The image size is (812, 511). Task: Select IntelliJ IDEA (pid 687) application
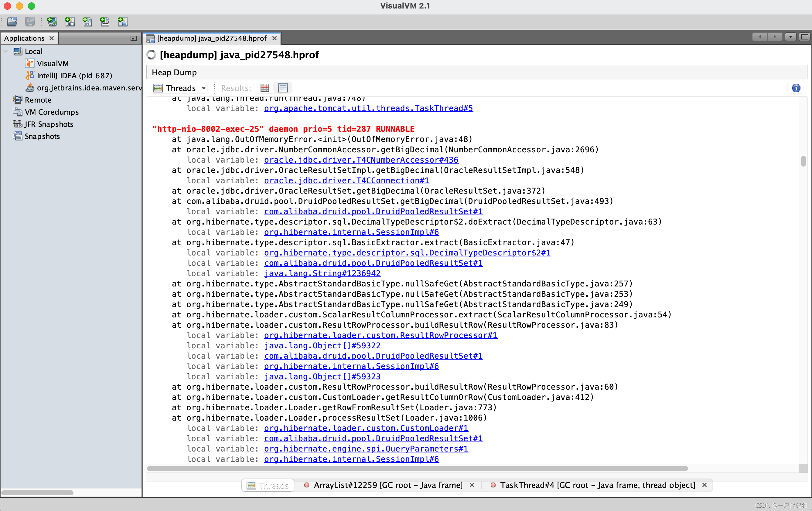(x=74, y=76)
